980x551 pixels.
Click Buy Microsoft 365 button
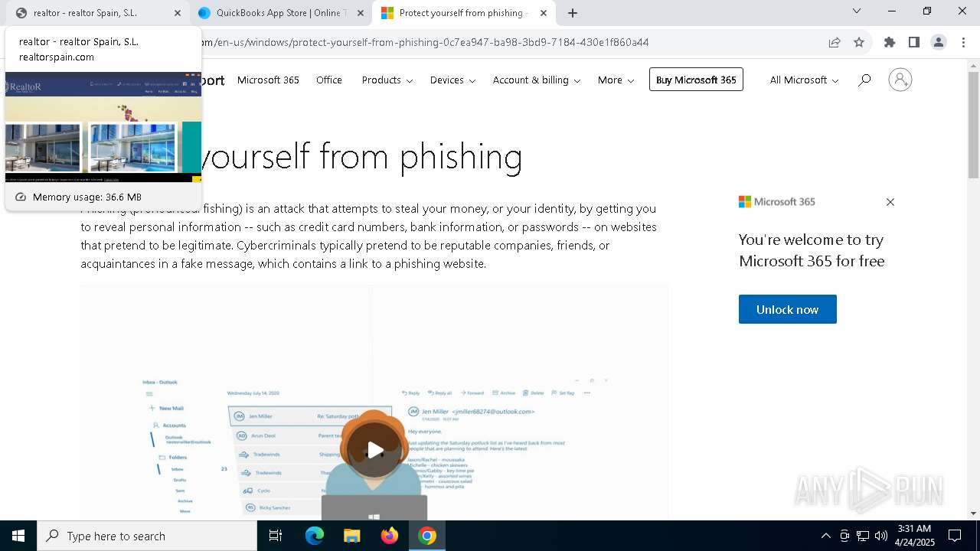coord(696,80)
